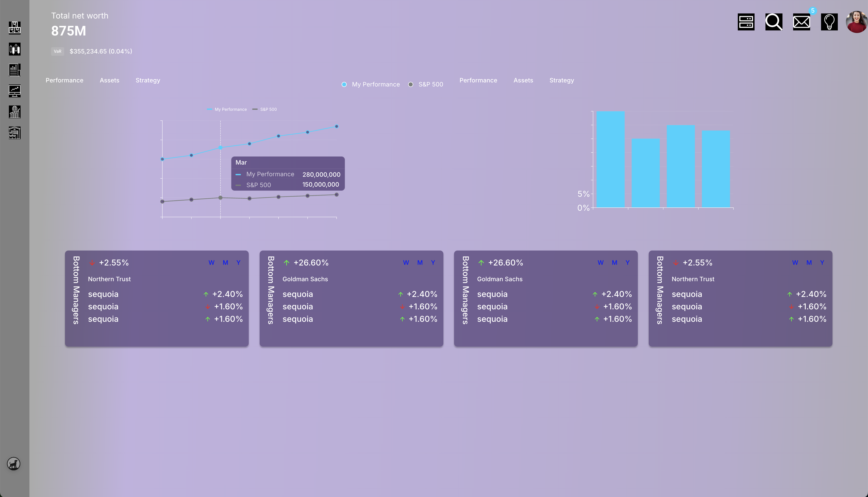Toggle the S&P 500 radio circle

tap(411, 85)
